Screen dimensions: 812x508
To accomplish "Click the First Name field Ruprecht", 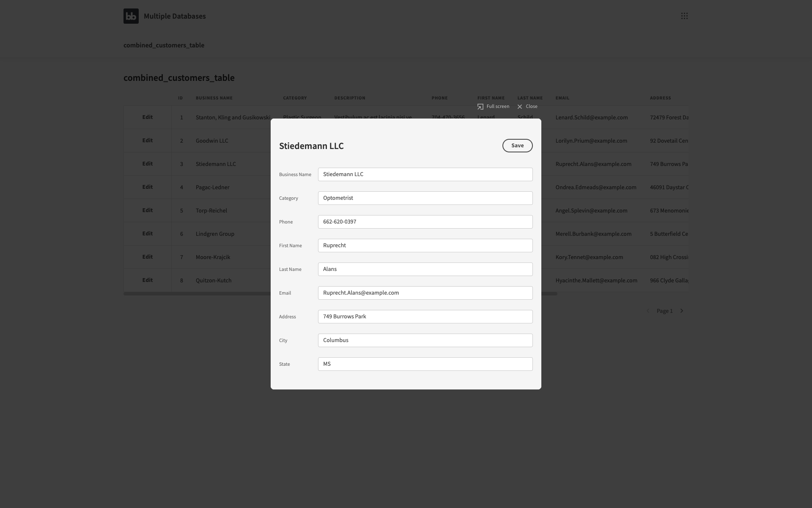I will (425, 246).
